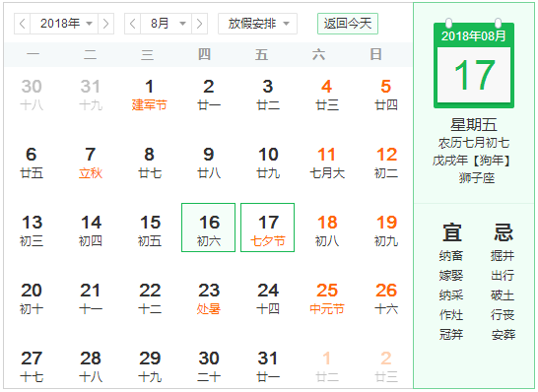Click 冠笄 in the 宜 list

[x=451, y=334]
